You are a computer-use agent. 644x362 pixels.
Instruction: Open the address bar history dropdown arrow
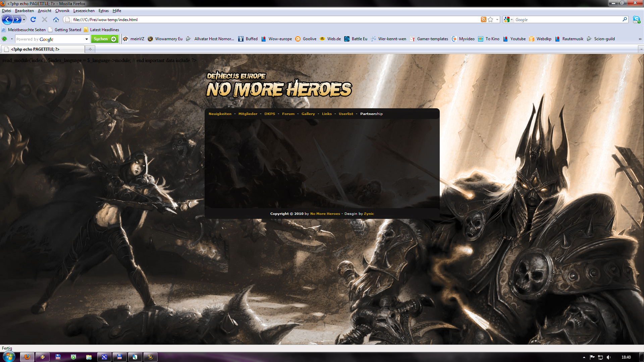[497, 20]
